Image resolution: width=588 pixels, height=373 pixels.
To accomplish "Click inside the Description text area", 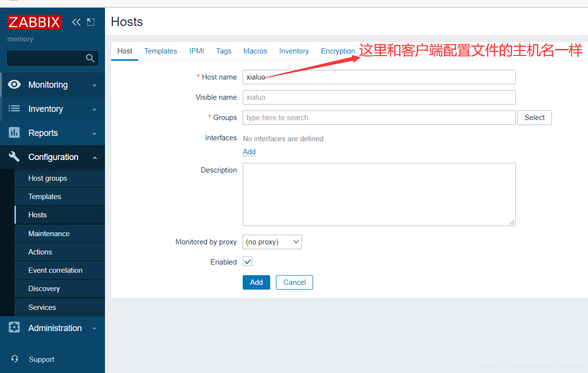I will click(x=379, y=194).
